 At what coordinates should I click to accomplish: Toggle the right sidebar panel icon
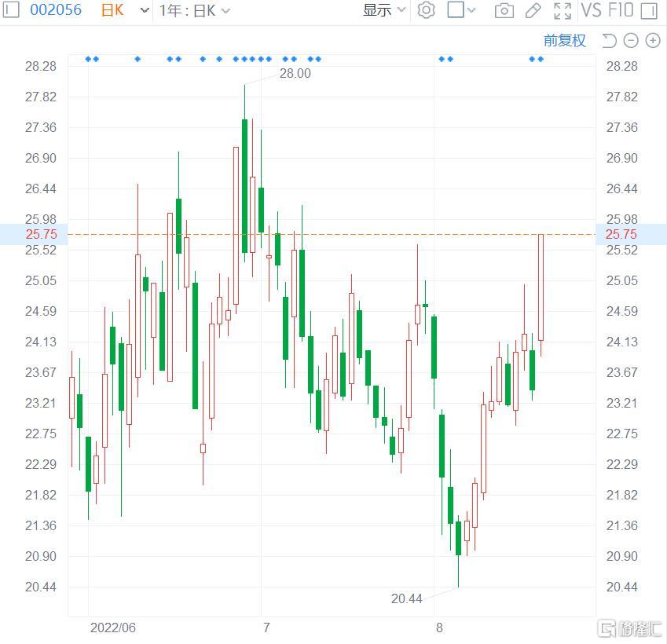649,10
